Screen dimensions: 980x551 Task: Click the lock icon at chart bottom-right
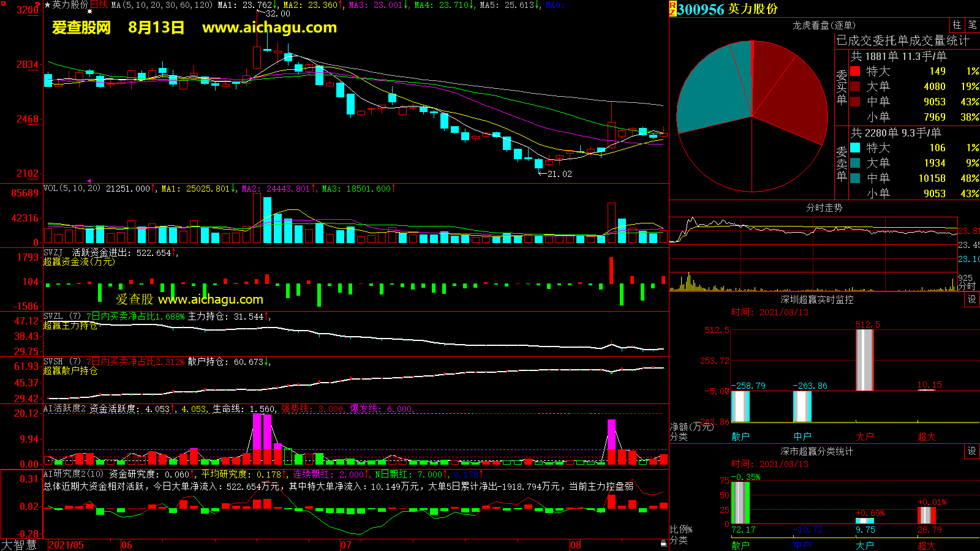[663, 543]
